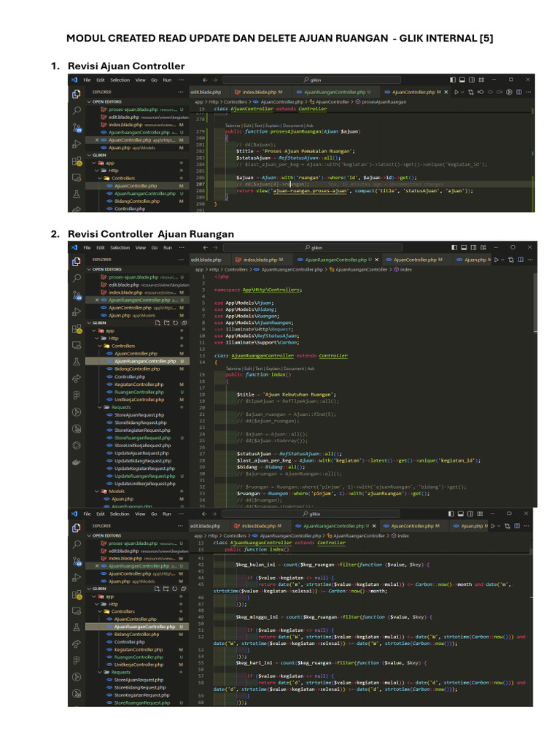Open Run and Debug in Revisi Ajuan Controller screenshot
Image resolution: width=560 pixels, height=747 pixels.
click(76, 144)
